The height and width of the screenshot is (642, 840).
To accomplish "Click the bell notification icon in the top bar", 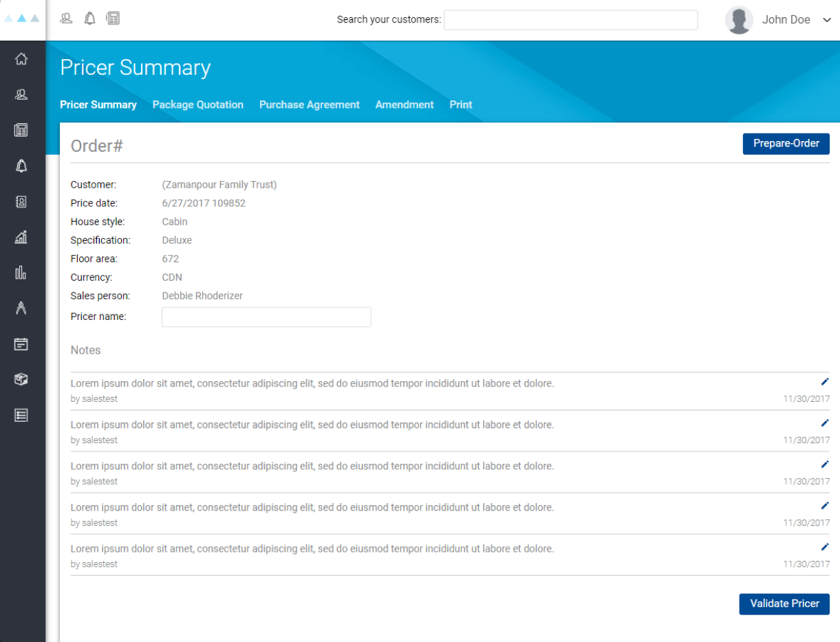I will (x=89, y=19).
